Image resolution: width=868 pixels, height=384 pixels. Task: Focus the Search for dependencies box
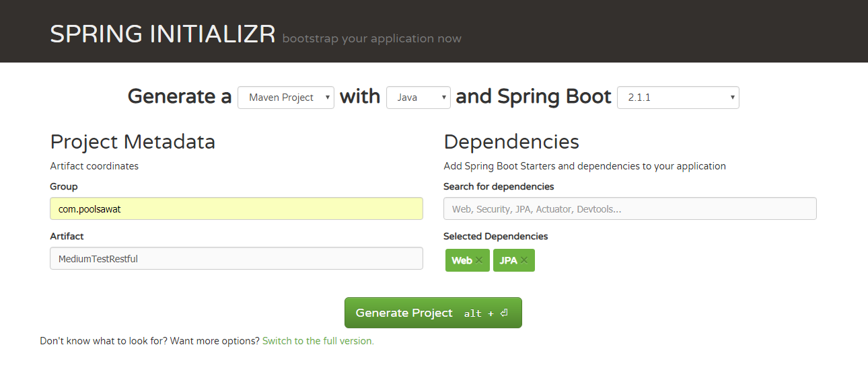pos(630,208)
